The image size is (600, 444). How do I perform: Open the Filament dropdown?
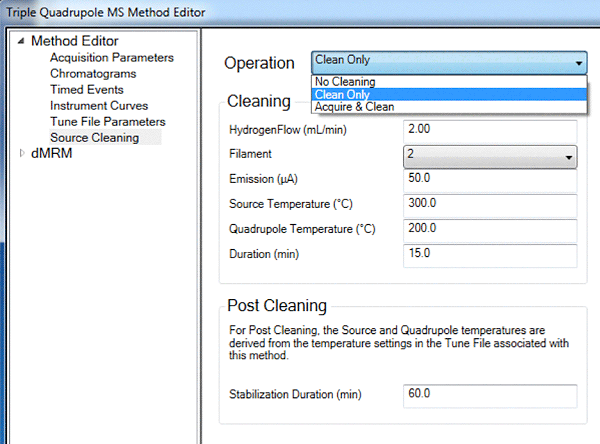pos(569,157)
